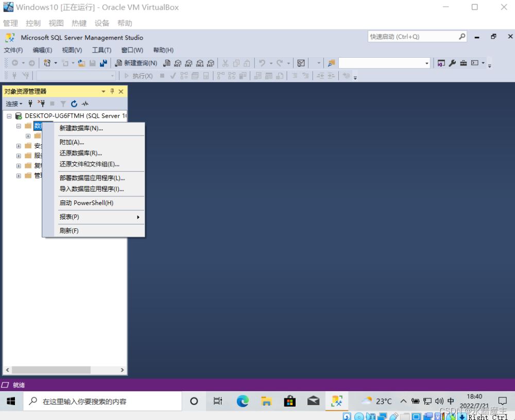Click the Toolbox icon in toolbar
Image resolution: width=515 pixels, height=420 pixels.
463,63
